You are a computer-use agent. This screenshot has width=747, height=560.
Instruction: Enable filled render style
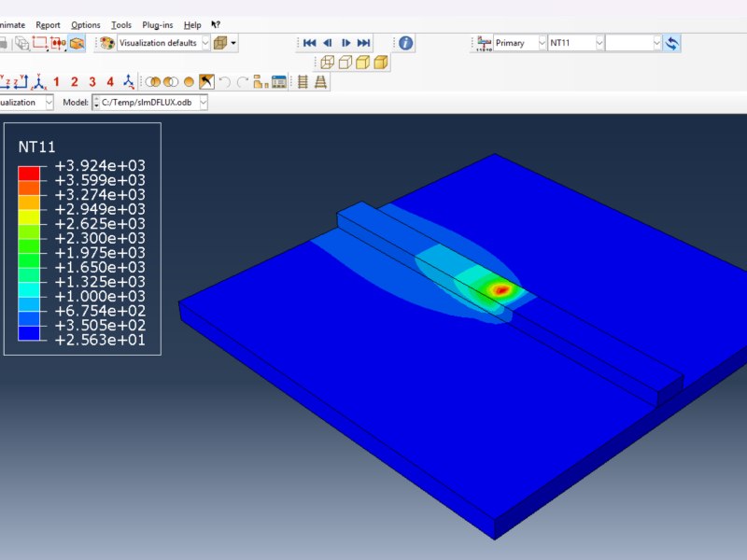[362, 63]
